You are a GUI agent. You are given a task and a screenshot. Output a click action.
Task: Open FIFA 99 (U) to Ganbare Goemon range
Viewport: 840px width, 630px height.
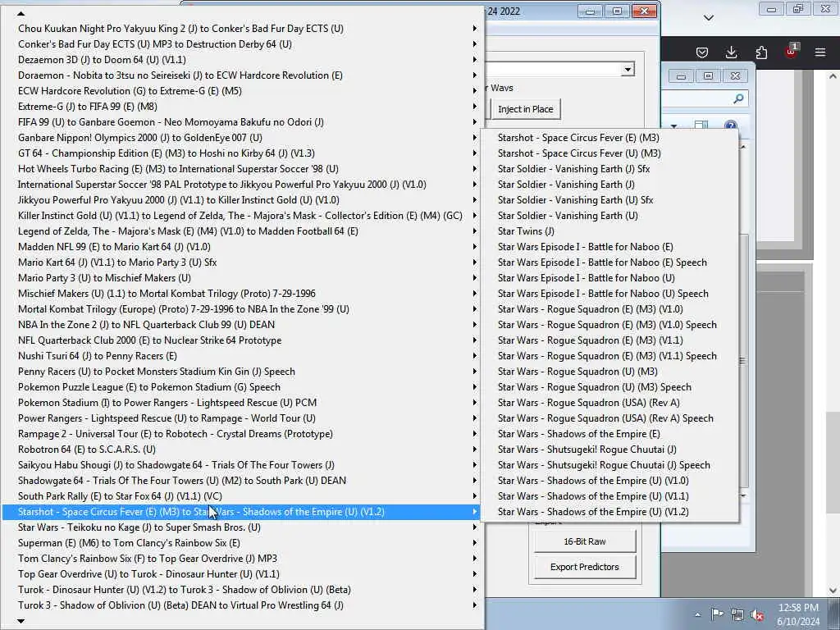coord(243,122)
